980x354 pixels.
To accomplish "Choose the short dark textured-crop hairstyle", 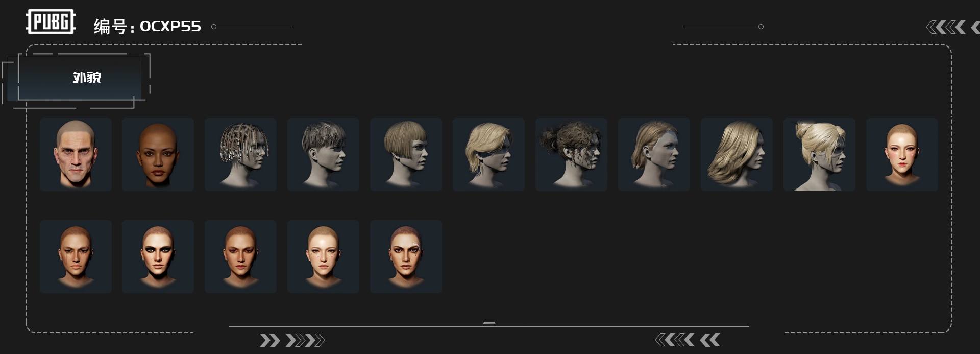I will click(x=323, y=154).
